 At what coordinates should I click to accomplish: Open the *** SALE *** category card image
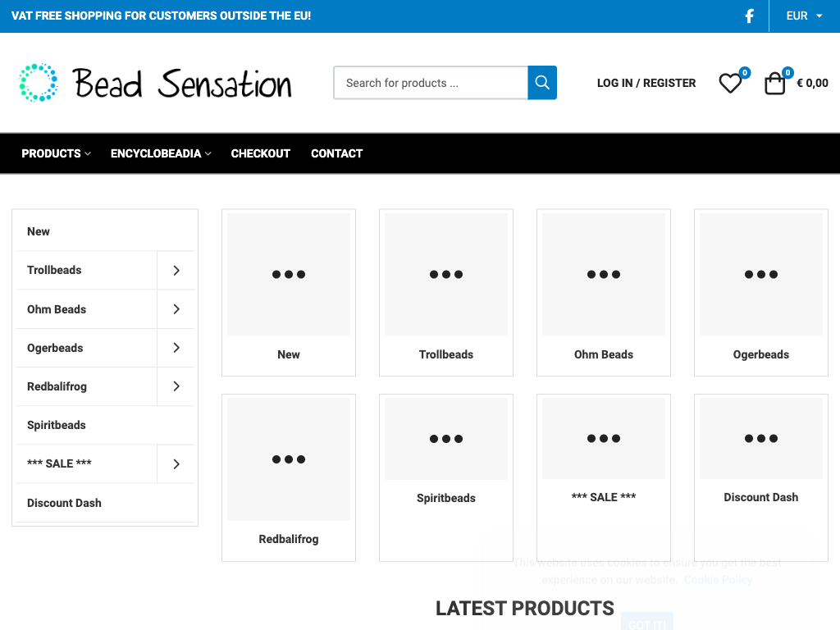click(x=604, y=438)
